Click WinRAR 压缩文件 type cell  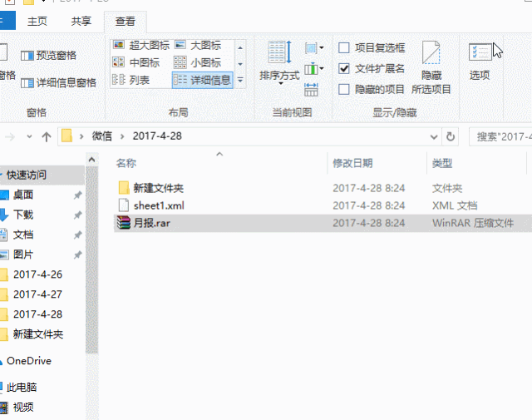click(x=473, y=223)
